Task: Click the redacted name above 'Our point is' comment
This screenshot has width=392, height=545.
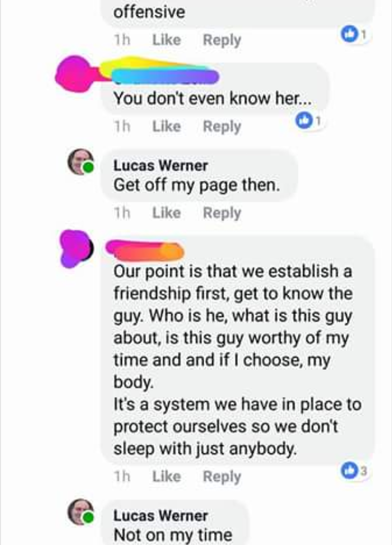Action: (x=145, y=250)
